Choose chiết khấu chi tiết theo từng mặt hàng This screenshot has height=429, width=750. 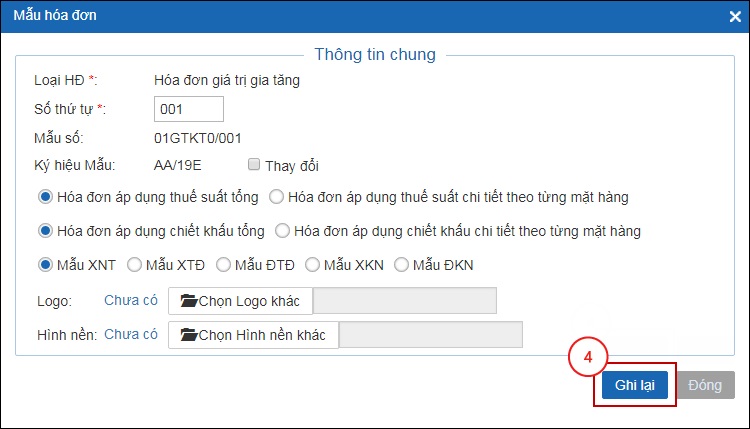282,231
